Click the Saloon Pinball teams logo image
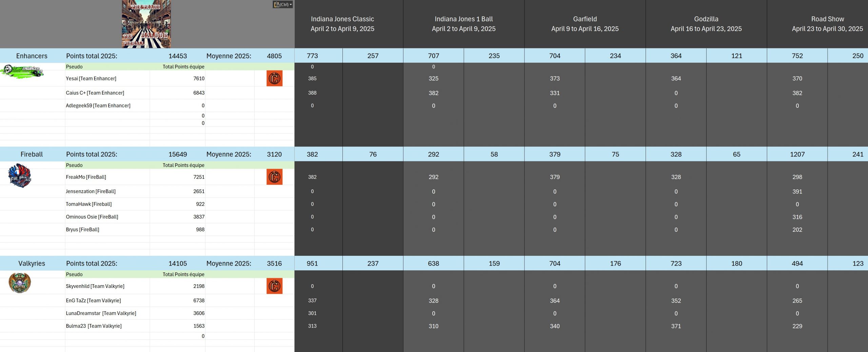This screenshot has height=352, width=868. coord(146,24)
